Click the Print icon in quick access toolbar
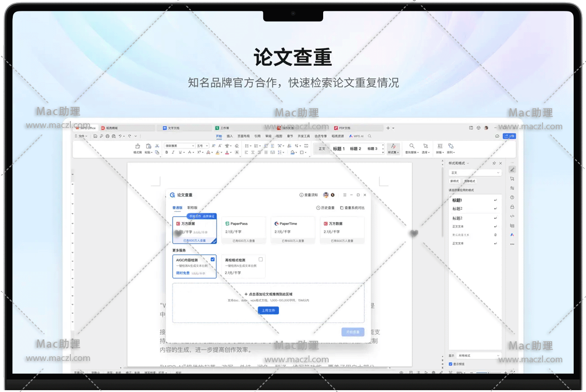Viewport: 586px width, 392px height. pyautogui.click(x=107, y=136)
